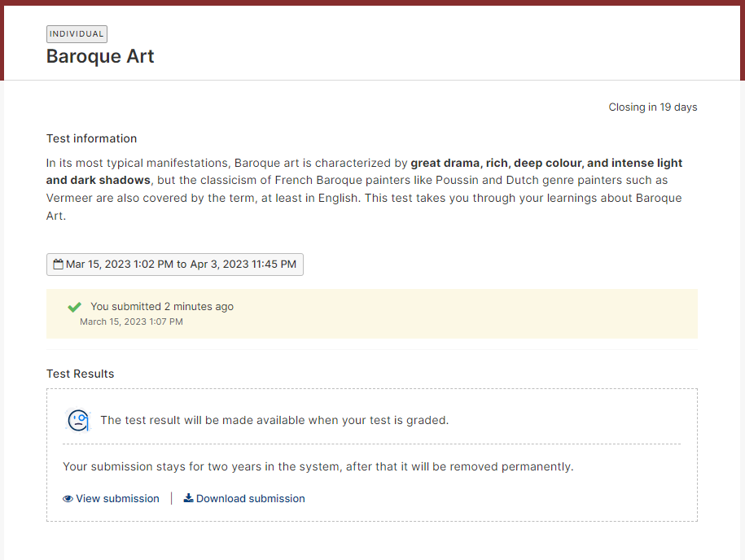Open the Download submission link
This screenshot has width=745, height=560.
[244, 499]
